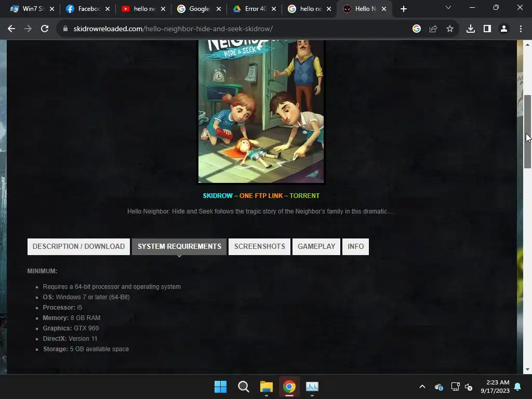This screenshot has width=532, height=399.
Task: Click the 'DirectX: Version 11' line
Action: click(70, 339)
